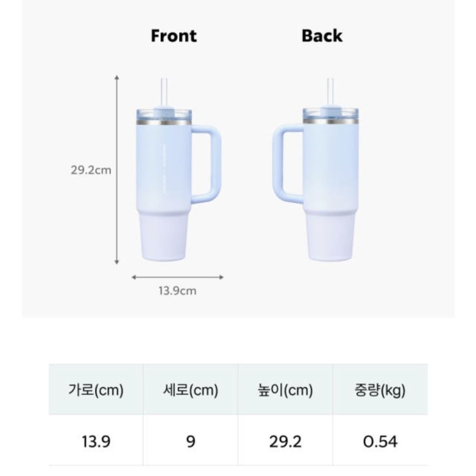Click the vertical height arrow
This screenshot has width=476, height=476.
click(117, 170)
